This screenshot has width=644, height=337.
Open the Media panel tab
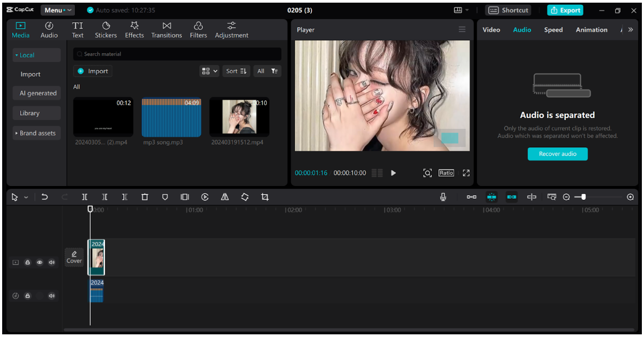(x=21, y=30)
